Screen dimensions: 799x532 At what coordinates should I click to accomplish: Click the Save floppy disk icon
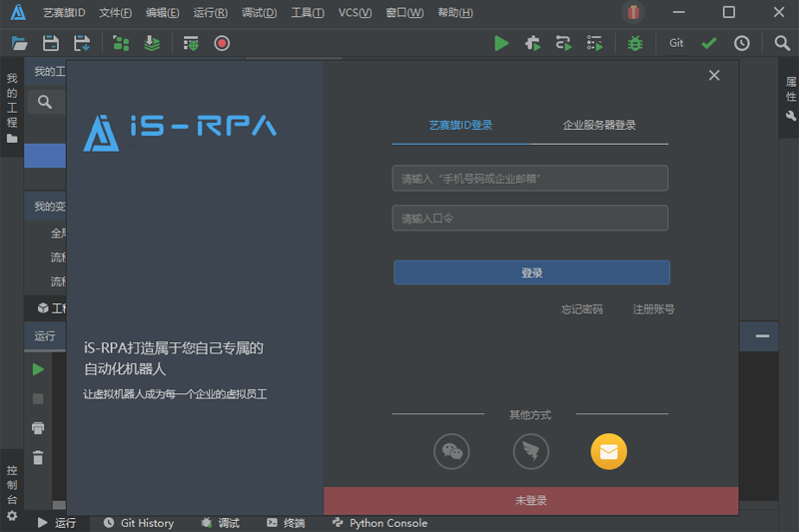(51, 43)
